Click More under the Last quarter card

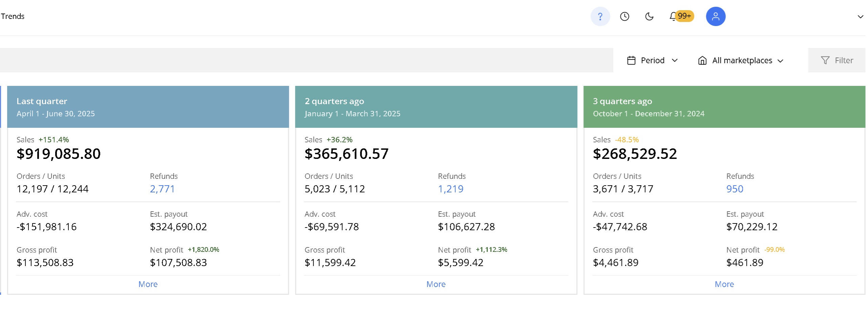[x=148, y=284]
